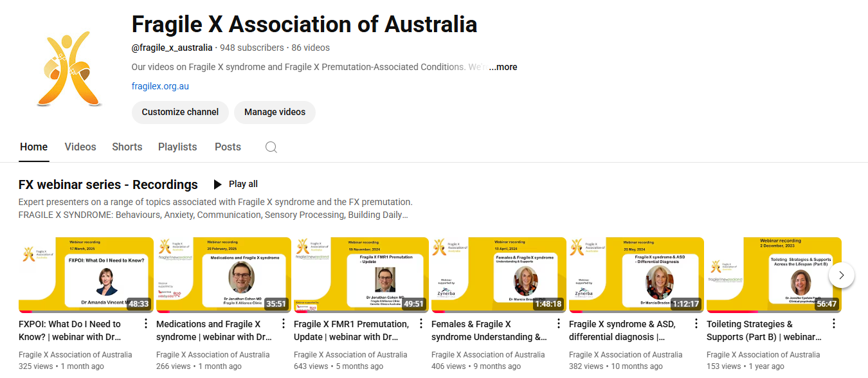Open the Playlists tab

[x=177, y=147]
